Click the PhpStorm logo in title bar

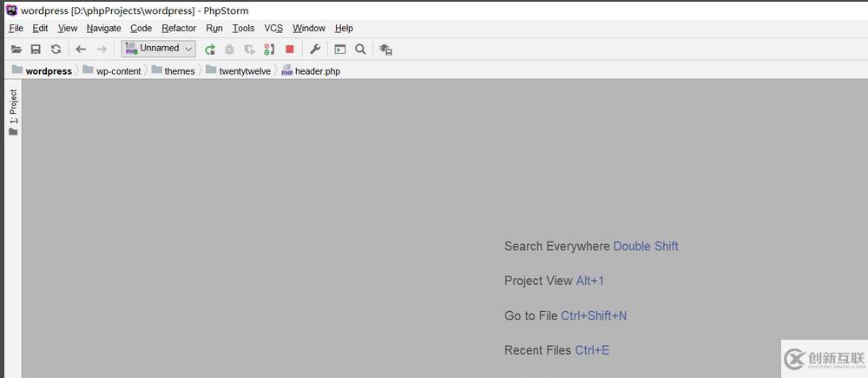pos(11,10)
